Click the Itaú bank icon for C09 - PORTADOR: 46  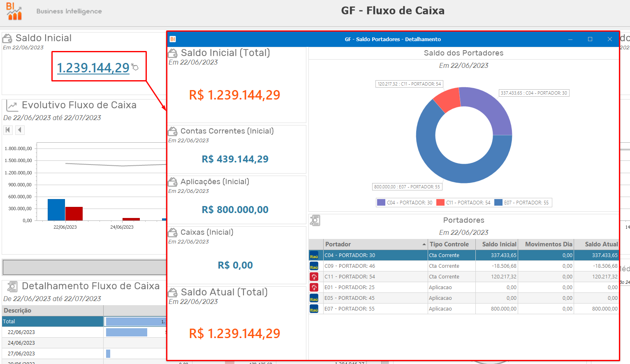pyautogui.click(x=314, y=266)
